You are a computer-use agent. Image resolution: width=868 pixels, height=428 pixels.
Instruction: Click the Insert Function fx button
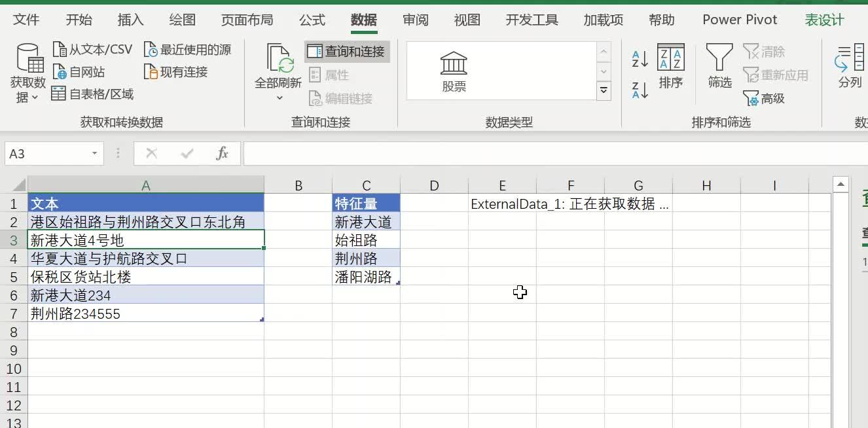pyautogui.click(x=222, y=153)
